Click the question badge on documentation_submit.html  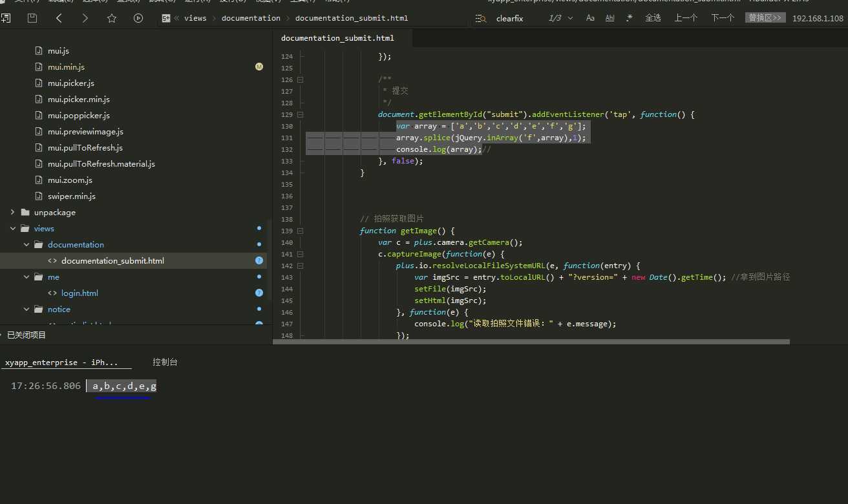pyautogui.click(x=259, y=260)
